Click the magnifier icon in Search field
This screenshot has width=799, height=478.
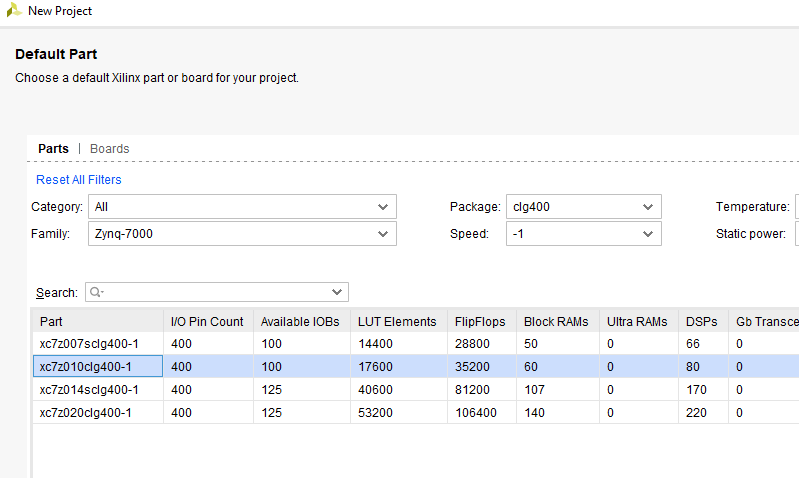coord(96,292)
